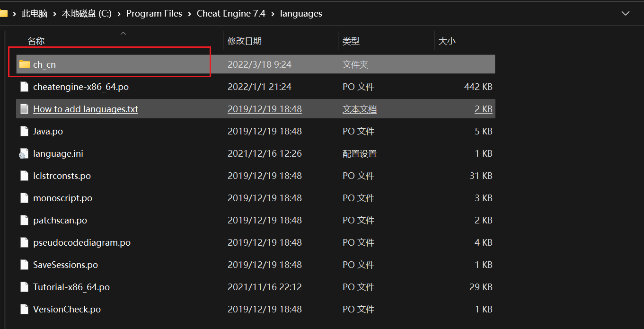This screenshot has height=329, width=644.
Task: Open the How to add languages.txt link
Action: (85, 109)
